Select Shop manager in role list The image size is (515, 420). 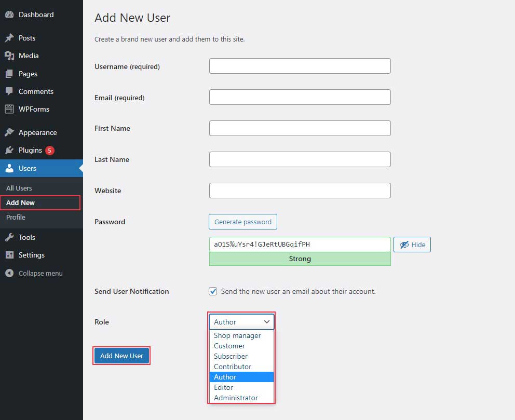(x=237, y=335)
